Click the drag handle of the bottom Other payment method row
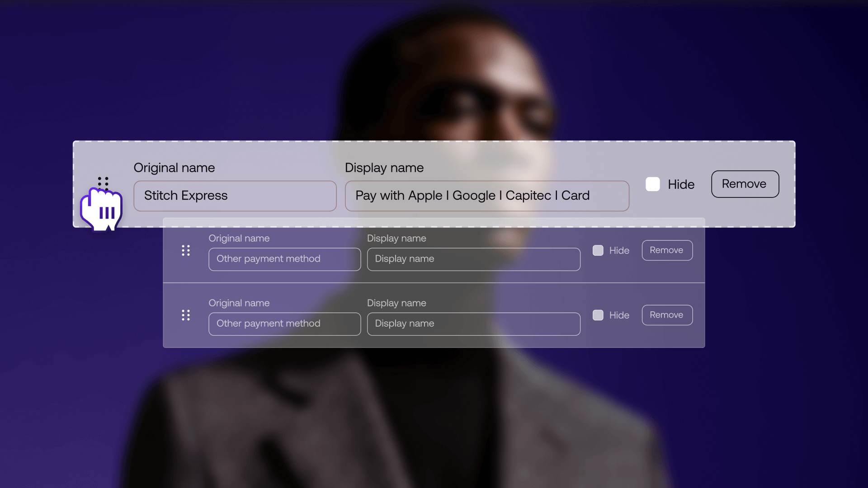The image size is (868, 488). (x=186, y=315)
